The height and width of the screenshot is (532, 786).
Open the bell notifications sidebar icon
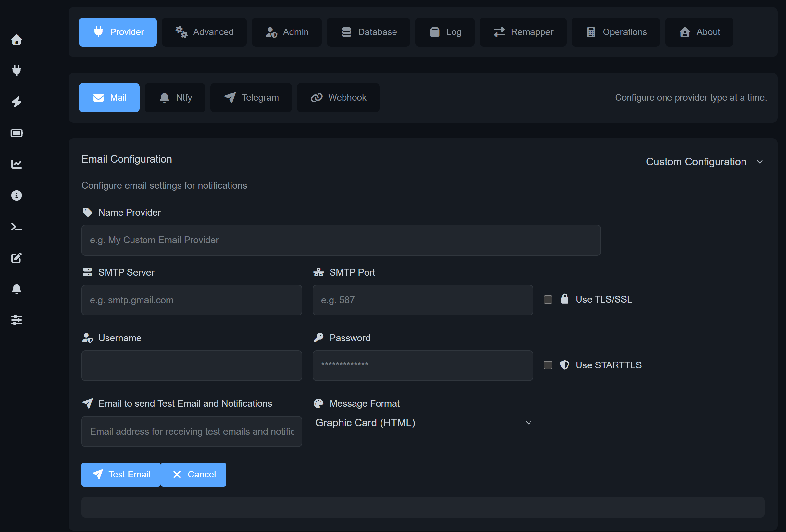[x=17, y=289]
